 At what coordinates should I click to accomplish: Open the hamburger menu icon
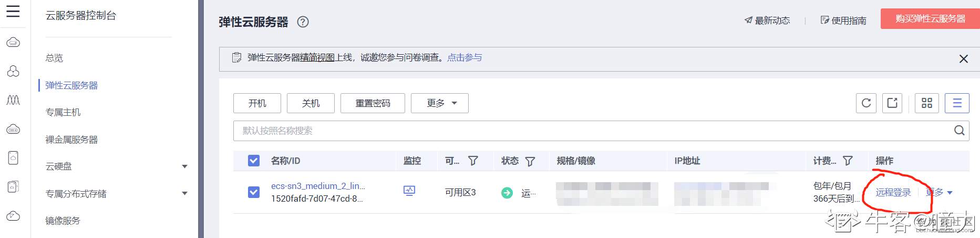coord(13,11)
